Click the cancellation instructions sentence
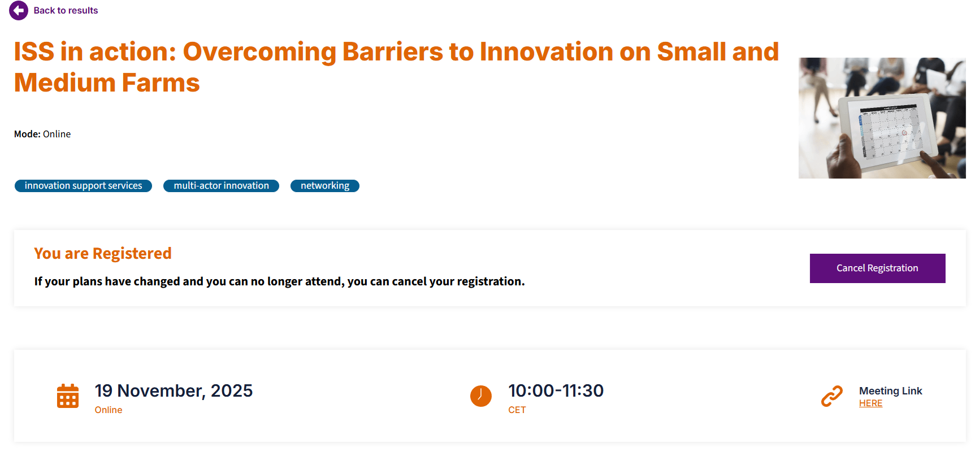Viewport: 980px width, 456px height. pos(279,281)
